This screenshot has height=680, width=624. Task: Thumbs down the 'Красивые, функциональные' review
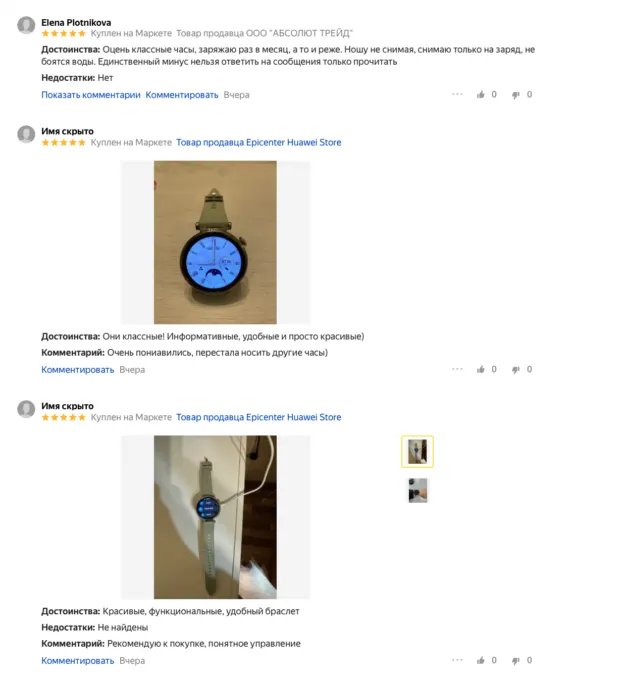[x=516, y=660]
